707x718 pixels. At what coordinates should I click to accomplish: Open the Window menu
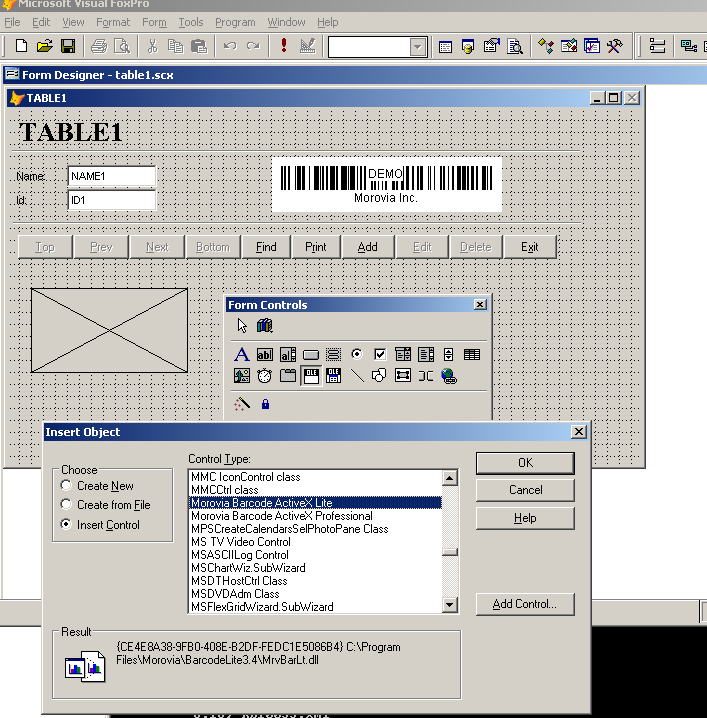286,22
